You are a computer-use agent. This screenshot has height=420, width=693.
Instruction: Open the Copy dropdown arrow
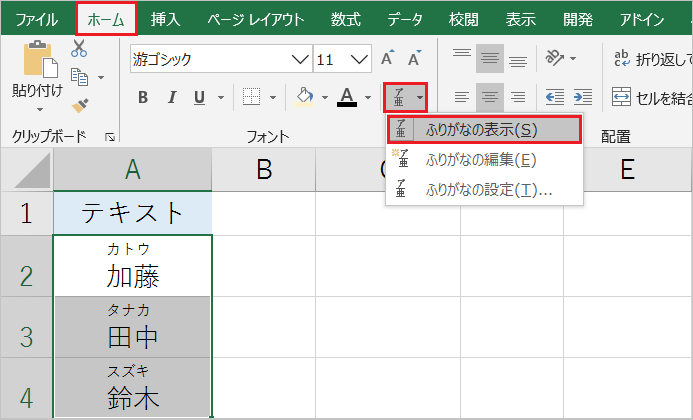coord(101,77)
